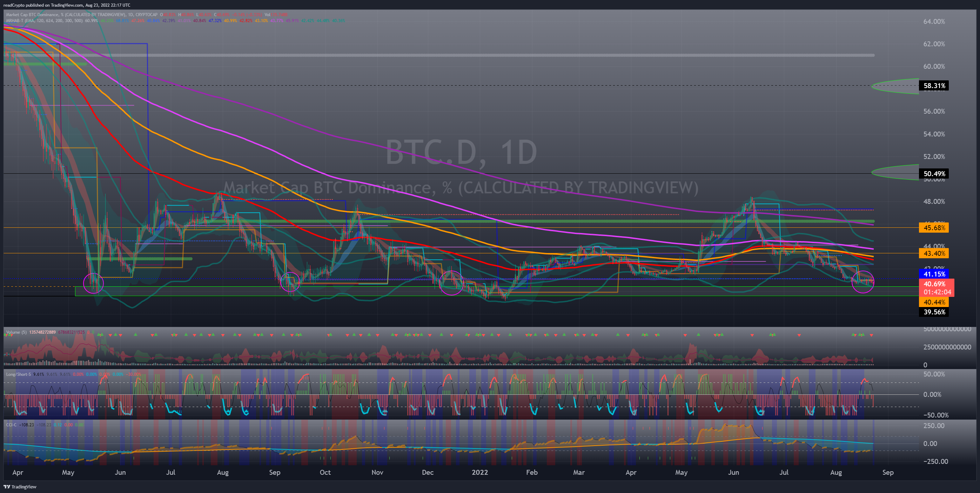The height and width of the screenshot is (493, 980).
Task: Click the red 40.69% current price label
Action: click(x=934, y=284)
